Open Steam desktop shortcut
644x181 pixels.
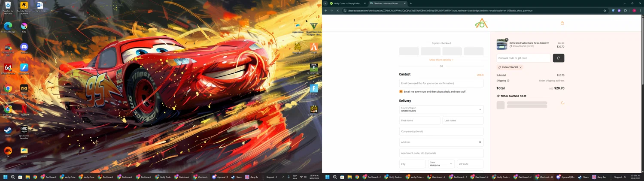(x=8, y=131)
